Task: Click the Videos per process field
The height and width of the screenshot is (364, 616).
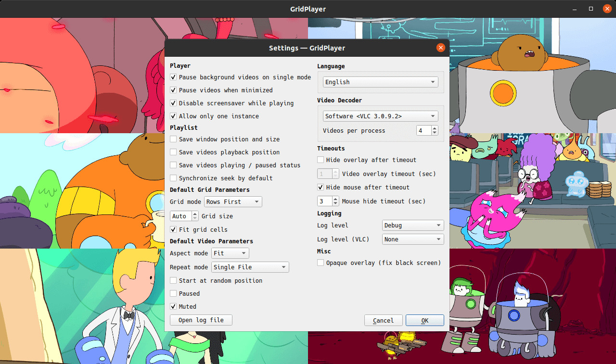Action: [423, 130]
